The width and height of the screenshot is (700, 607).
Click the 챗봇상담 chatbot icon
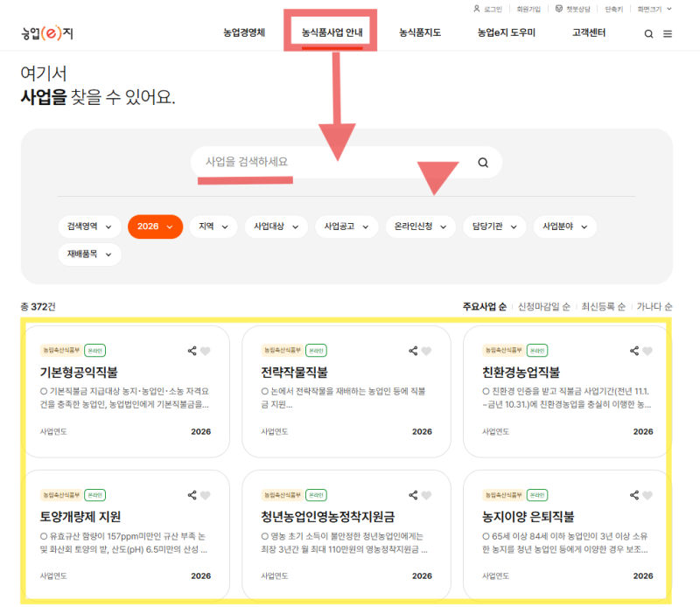click(558, 9)
